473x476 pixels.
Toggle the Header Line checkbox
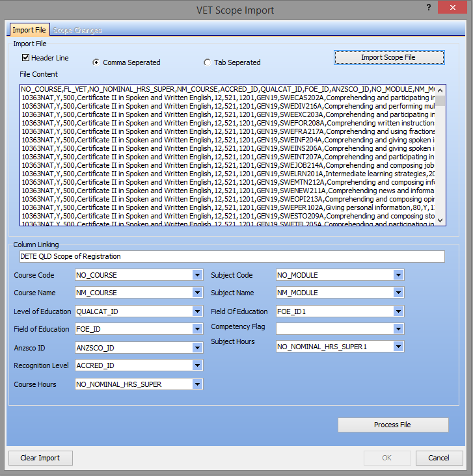[x=26, y=58]
